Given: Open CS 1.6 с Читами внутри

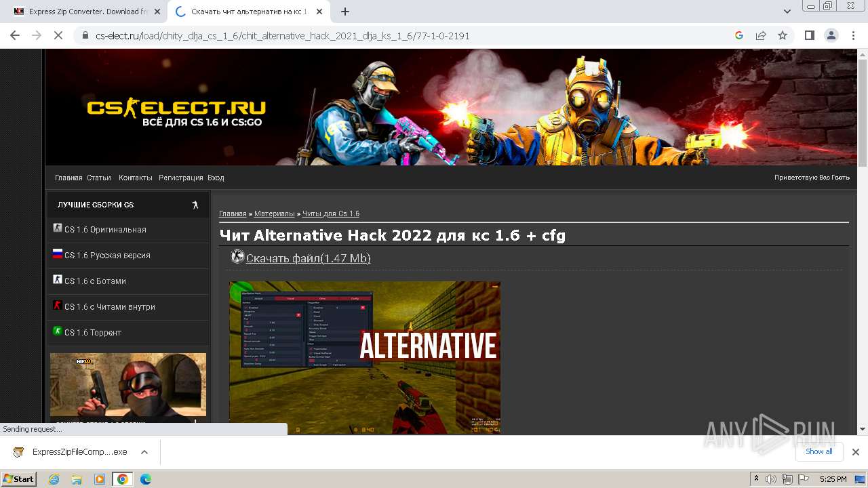Looking at the screenshot, I should [110, 307].
